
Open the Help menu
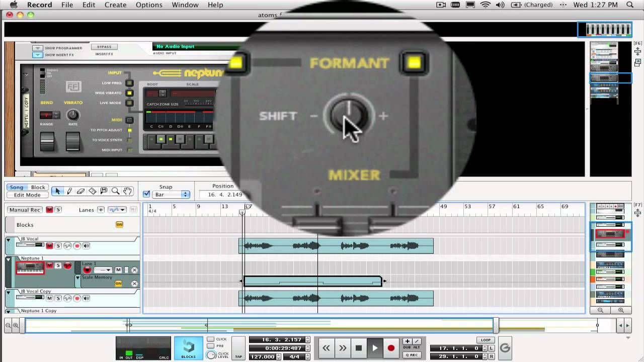[x=215, y=5]
